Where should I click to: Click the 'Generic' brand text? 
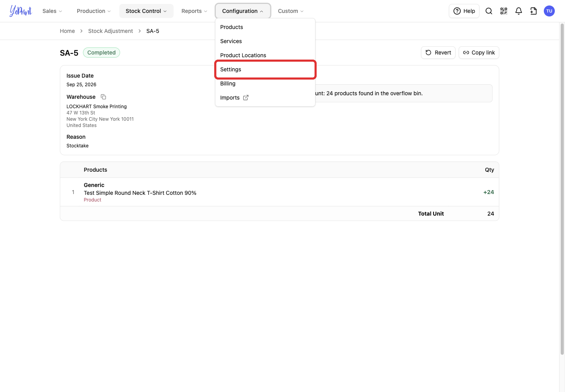pos(94,185)
